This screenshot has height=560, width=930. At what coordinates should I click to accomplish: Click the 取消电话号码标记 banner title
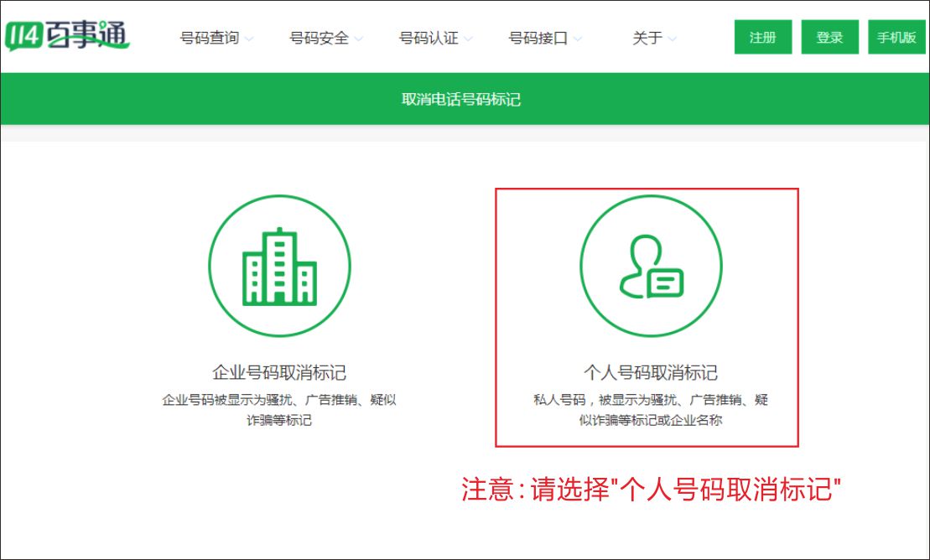click(461, 99)
